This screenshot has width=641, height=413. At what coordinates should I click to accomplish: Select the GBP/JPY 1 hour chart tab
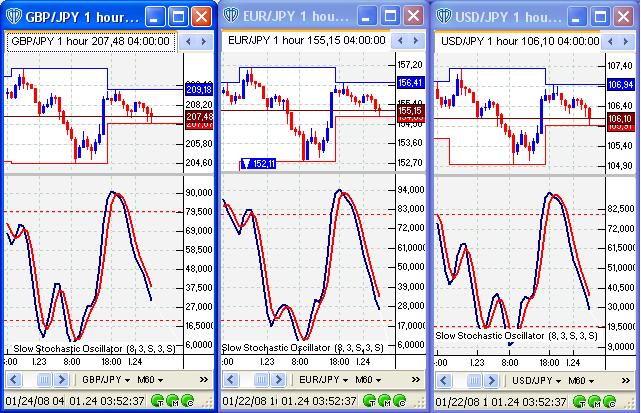(x=91, y=41)
